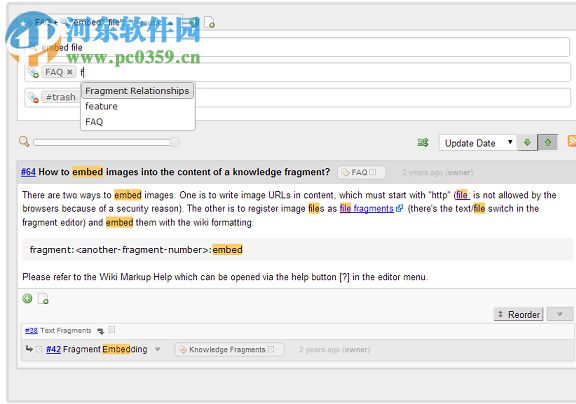Open the file fragments link
This screenshot has width=576, height=404.
click(x=367, y=209)
